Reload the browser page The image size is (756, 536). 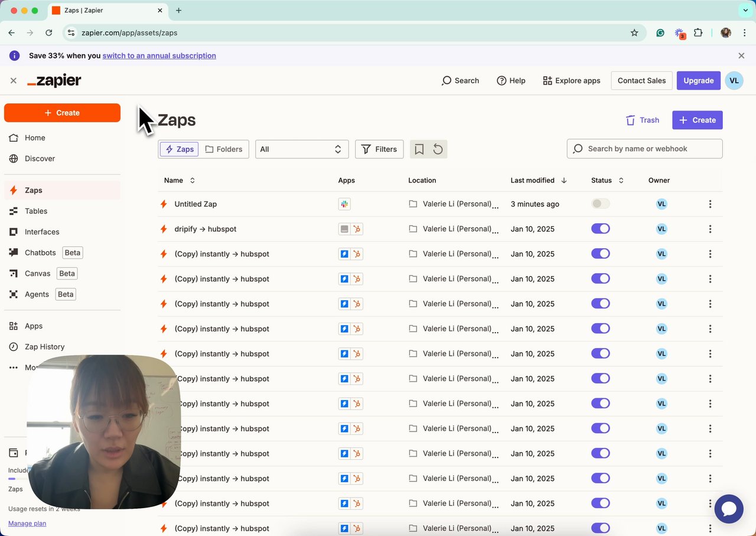(x=49, y=33)
